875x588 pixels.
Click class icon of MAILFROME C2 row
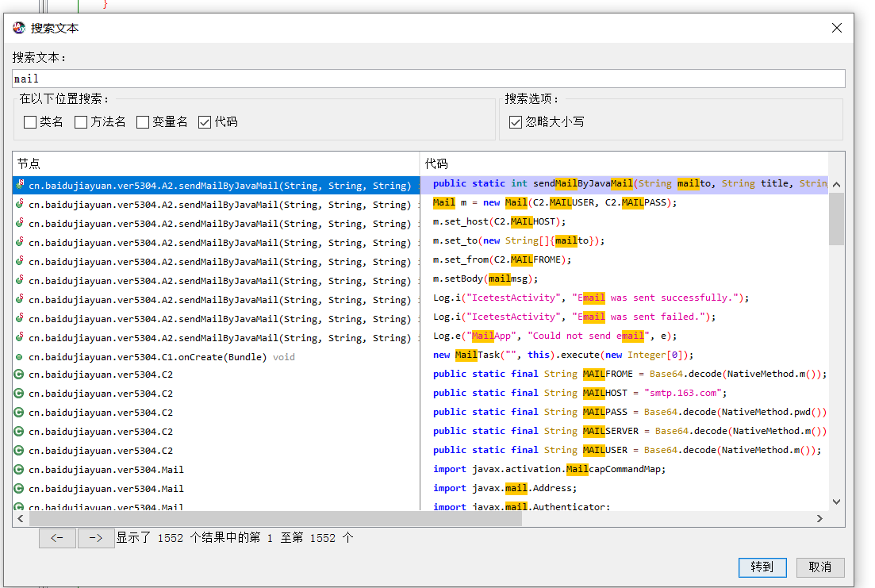pyautogui.click(x=19, y=374)
